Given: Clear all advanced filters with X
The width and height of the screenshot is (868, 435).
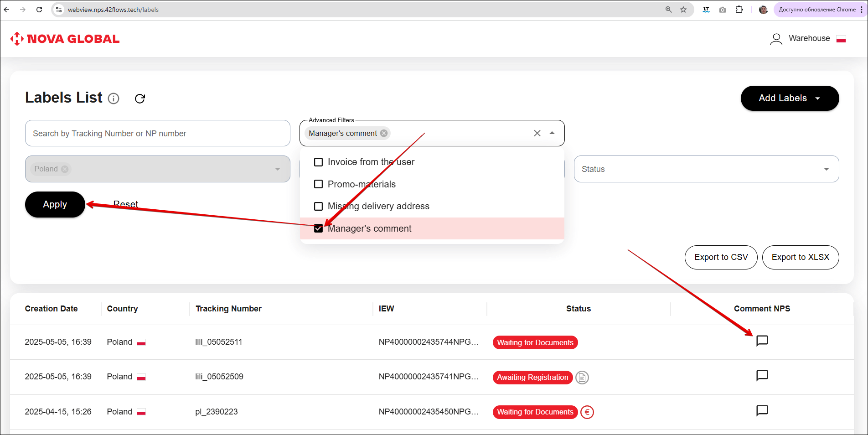Looking at the screenshot, I should (537, 133).
